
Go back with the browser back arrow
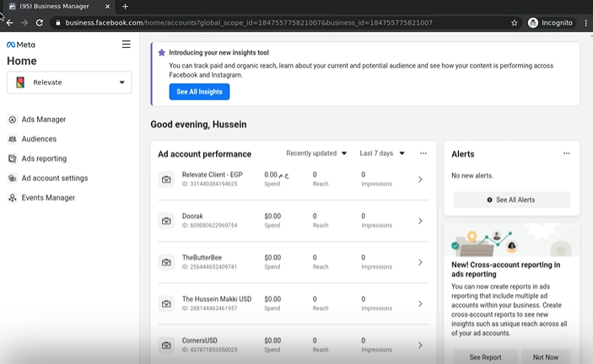pyautogui.click(x=9, y=23)
